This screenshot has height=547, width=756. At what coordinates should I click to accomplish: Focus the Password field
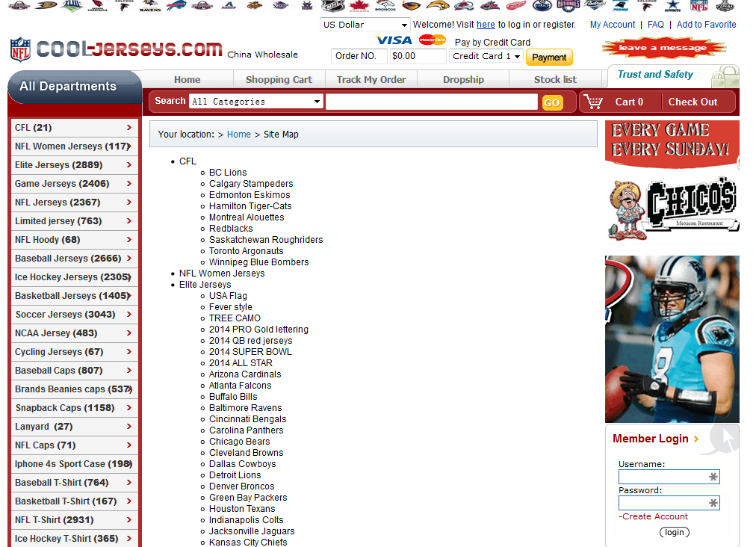669,503
